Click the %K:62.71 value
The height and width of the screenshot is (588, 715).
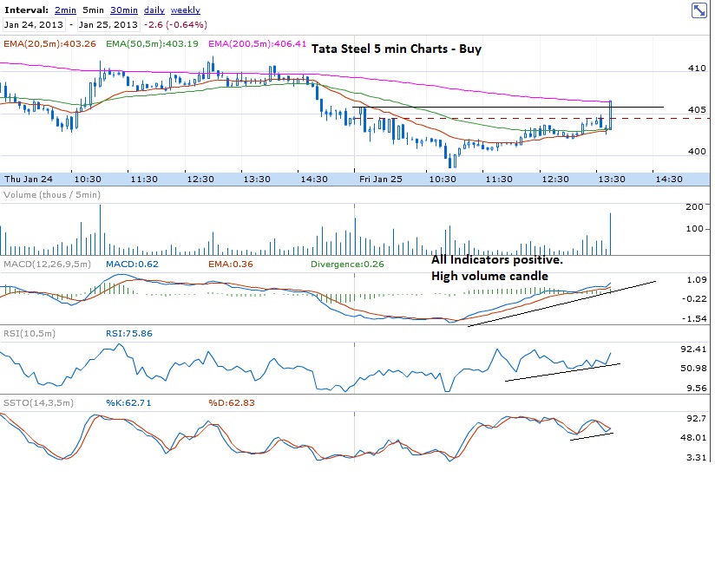(x=128, y=402)
